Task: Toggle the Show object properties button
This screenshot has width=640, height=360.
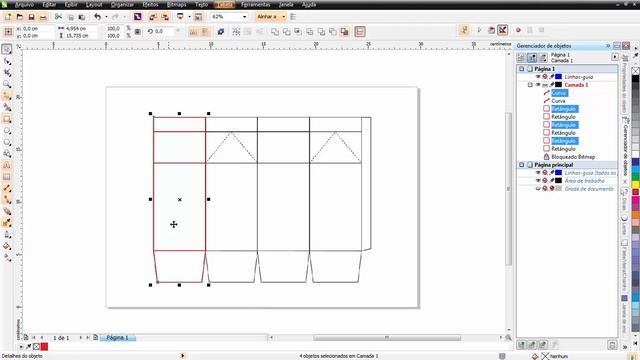Action: pyautogui.click(x=521, y=58)
